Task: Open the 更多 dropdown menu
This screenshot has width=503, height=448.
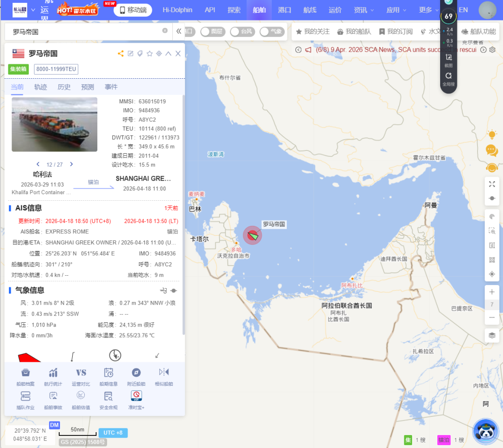Action: point(429,10)
